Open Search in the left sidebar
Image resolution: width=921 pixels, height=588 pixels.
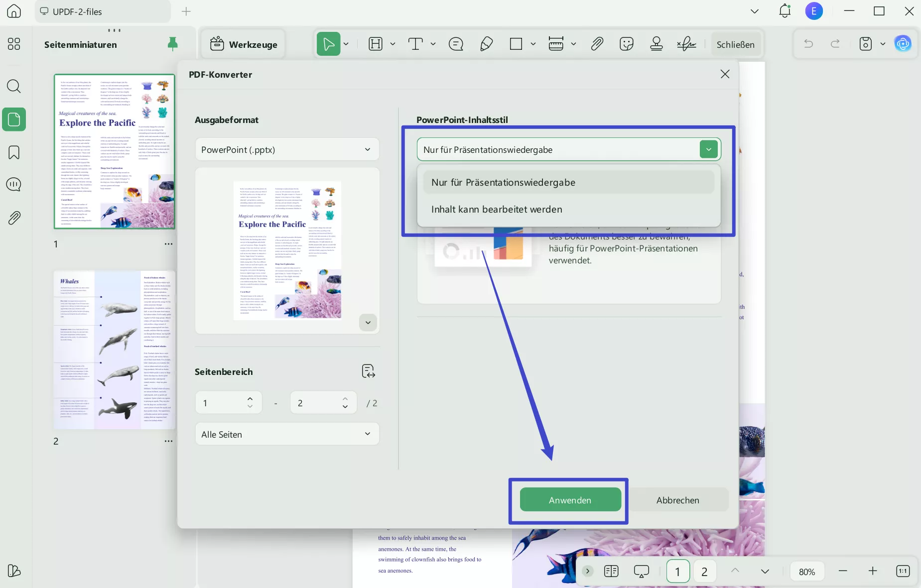[13, 87]
